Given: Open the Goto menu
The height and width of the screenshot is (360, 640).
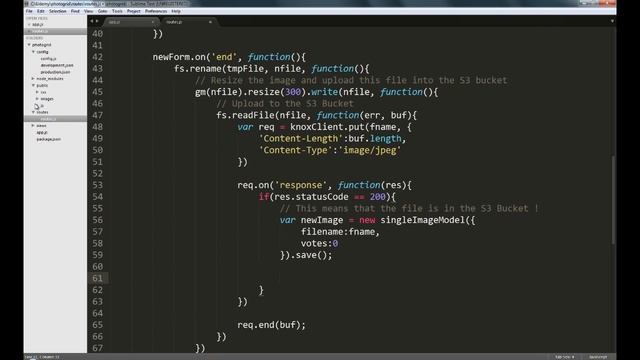Looking at the screenshot, I should click(102, 11).
